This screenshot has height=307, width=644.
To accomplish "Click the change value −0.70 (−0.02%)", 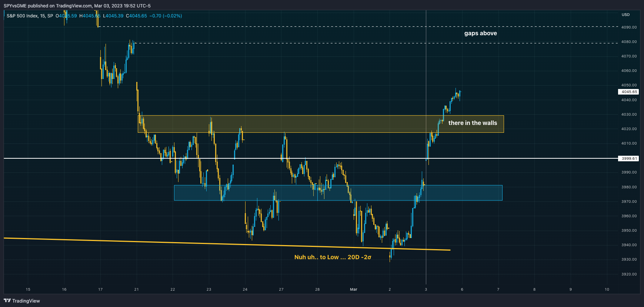I will coord(166,16).
